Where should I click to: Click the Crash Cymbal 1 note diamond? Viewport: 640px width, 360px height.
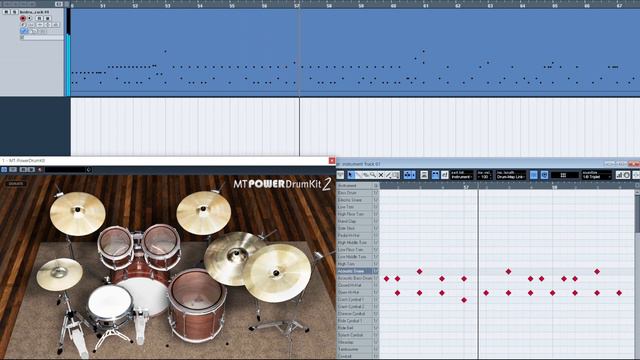(464, 300)
